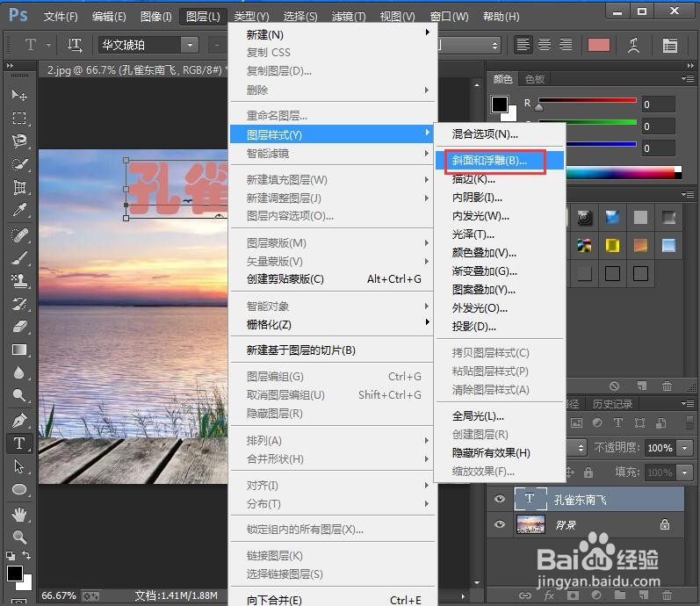Image resolution: width=700 pixels, height=606 pixels.
Task: Toggle text orientation icon in options bar
Action: 75,45
